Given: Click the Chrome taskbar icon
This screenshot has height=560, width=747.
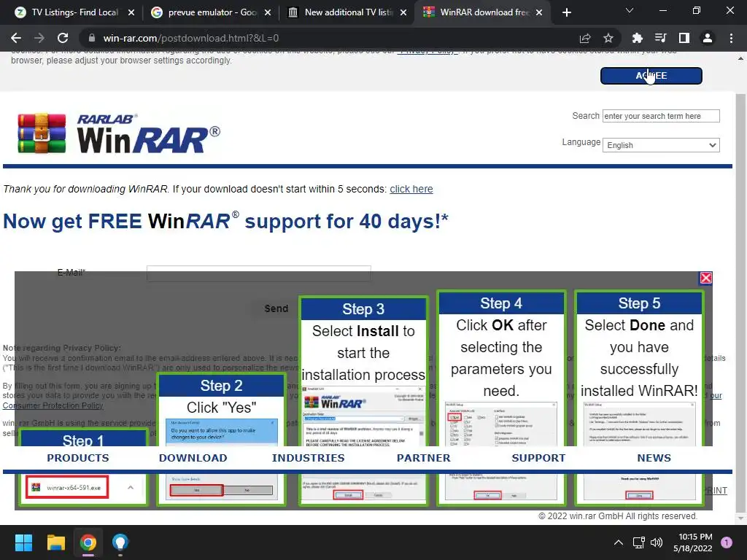Looking at the screenshot, I should click(x=88, y=542).
